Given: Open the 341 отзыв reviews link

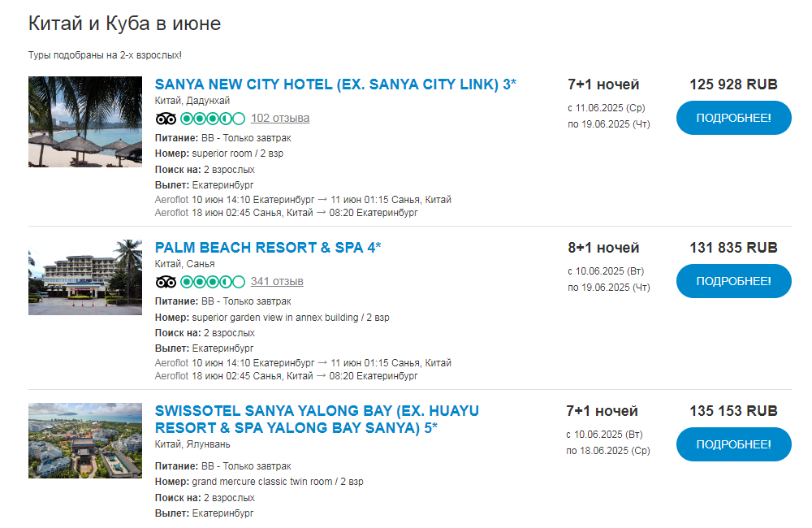Looking at the screenshot, I should coord(277,281).
